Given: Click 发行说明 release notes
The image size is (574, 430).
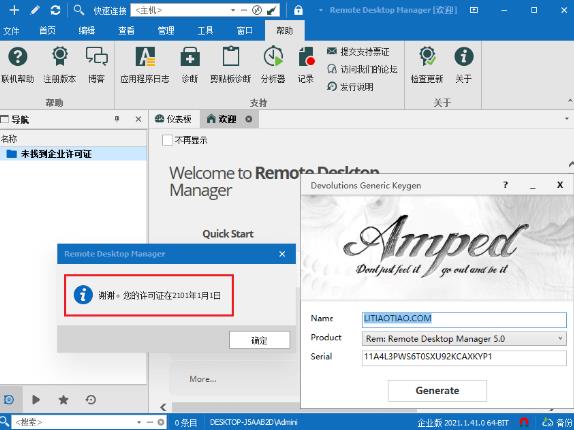Looking at the screenshot, I should (x=350, y=87).
